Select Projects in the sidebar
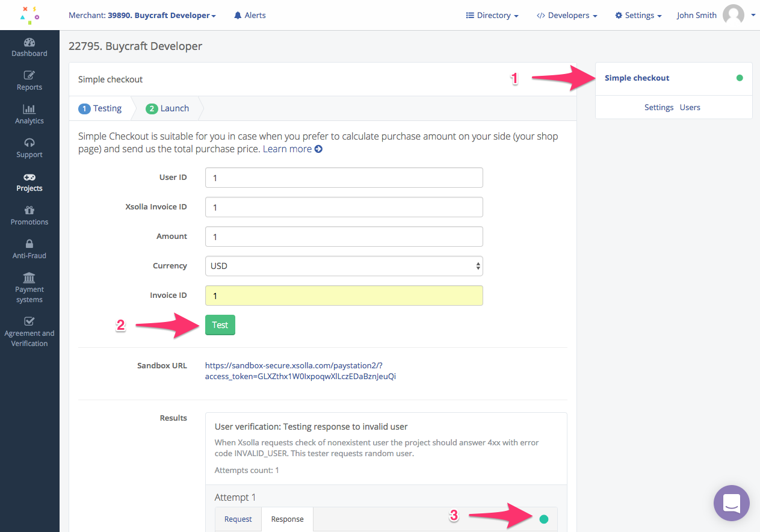The height and width of the screenshot is (532, 760). (x=29, y=182)
